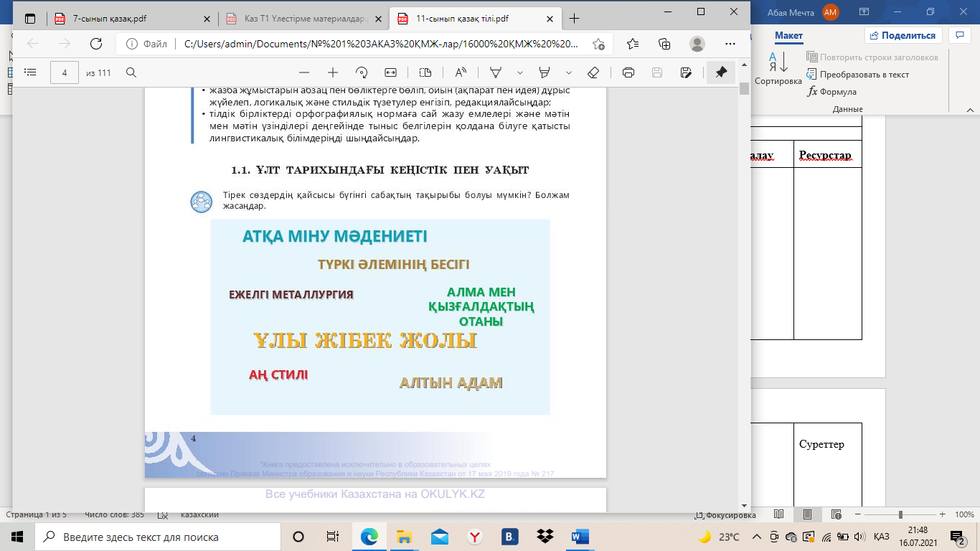The width and height of the screenshot is (980, 551).
Task: Print the PDF document
Action: (628, 72)
